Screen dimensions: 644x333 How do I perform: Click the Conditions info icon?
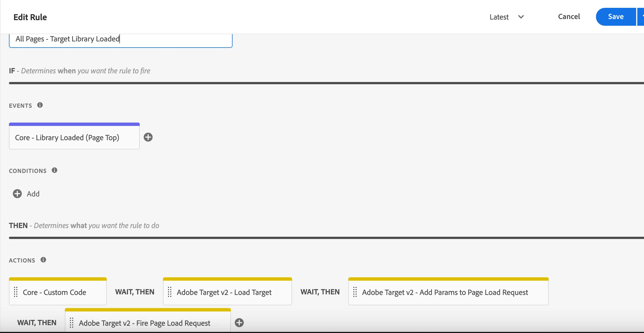(x=55, y=170)
